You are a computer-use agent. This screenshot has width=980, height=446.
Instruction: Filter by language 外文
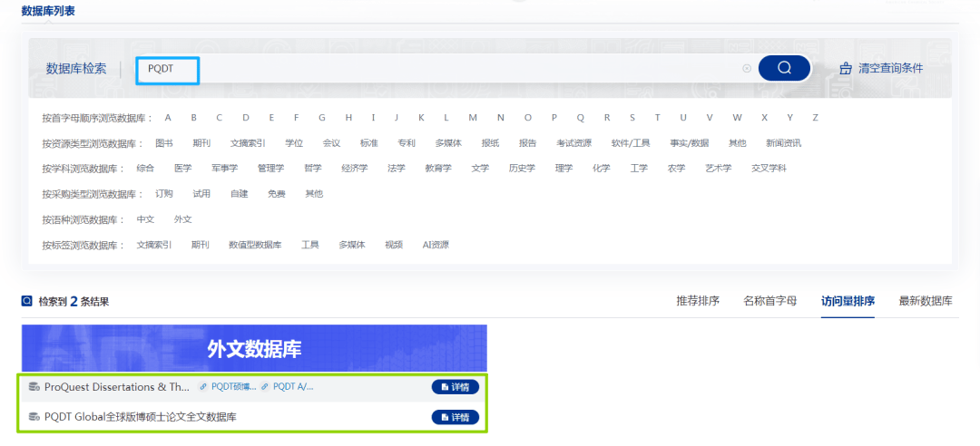[182, 219]
